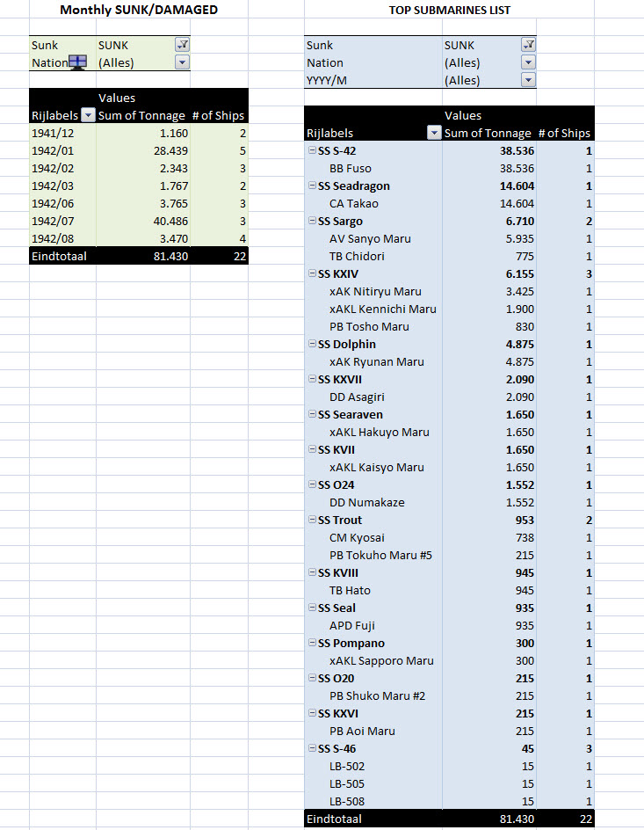Open Nation filter dropdown in Monthly table
644x830 pixels.
pyautogui.click(x=182, y=62)
